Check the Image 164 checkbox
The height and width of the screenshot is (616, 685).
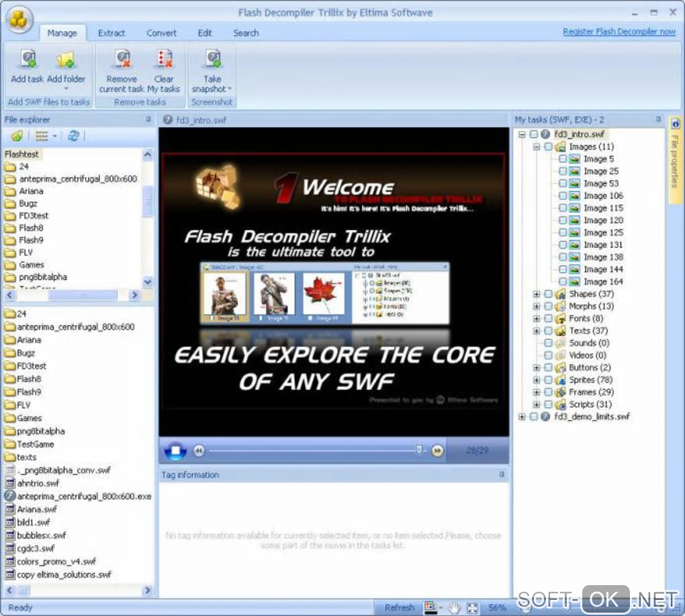[563, 281]
